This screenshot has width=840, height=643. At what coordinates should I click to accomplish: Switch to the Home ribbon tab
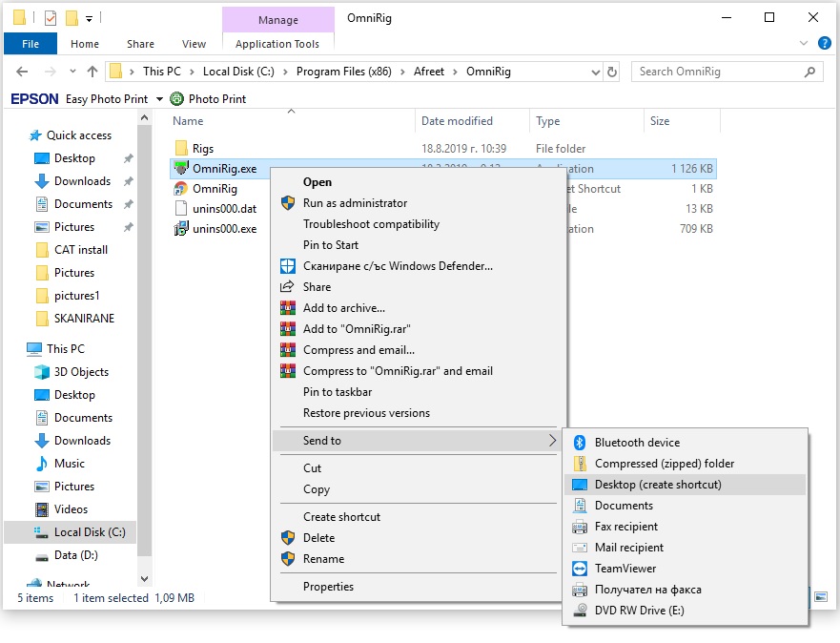85,43
